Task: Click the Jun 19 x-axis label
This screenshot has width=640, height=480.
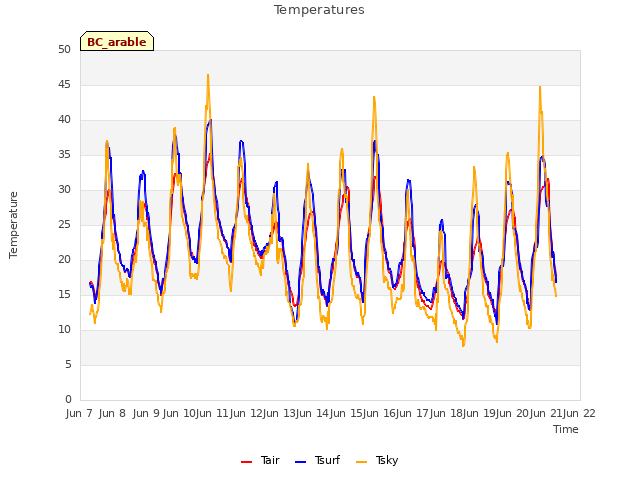Action: (x=479, y=413)
